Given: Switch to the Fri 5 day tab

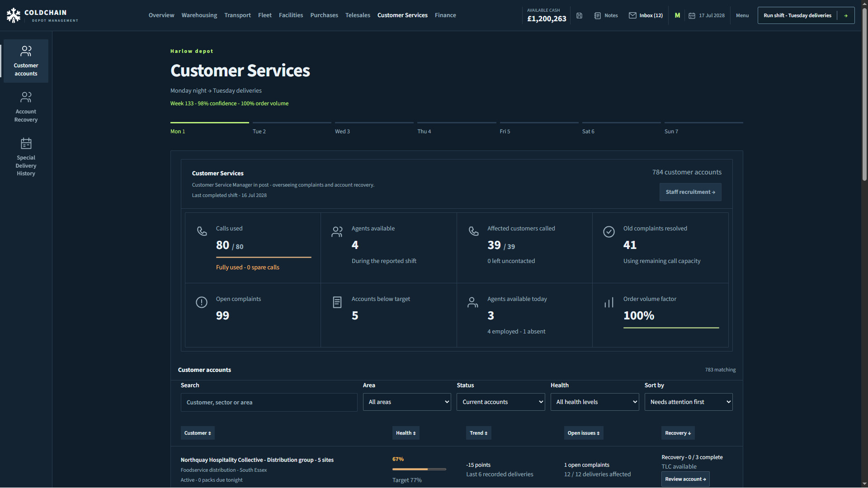Looking at the screenshot, I should [x=539, y=129].
